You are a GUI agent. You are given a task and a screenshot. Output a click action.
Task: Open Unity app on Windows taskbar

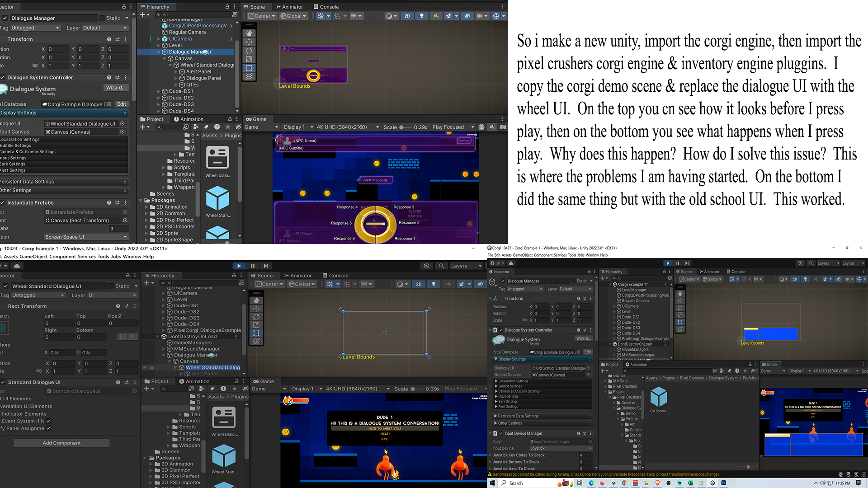712,483
